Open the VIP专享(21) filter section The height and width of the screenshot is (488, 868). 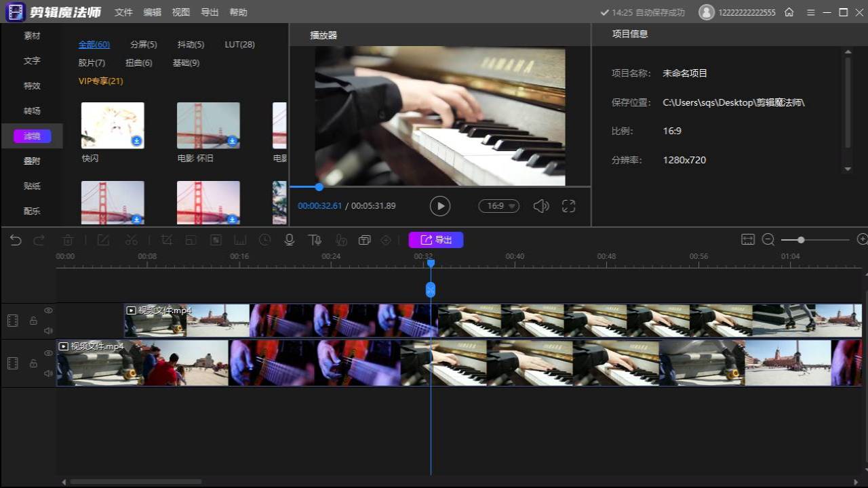(100, 81)
